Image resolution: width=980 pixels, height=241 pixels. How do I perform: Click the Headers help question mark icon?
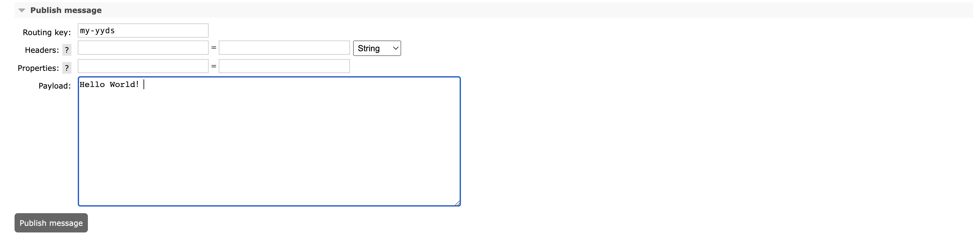(67, 50)
